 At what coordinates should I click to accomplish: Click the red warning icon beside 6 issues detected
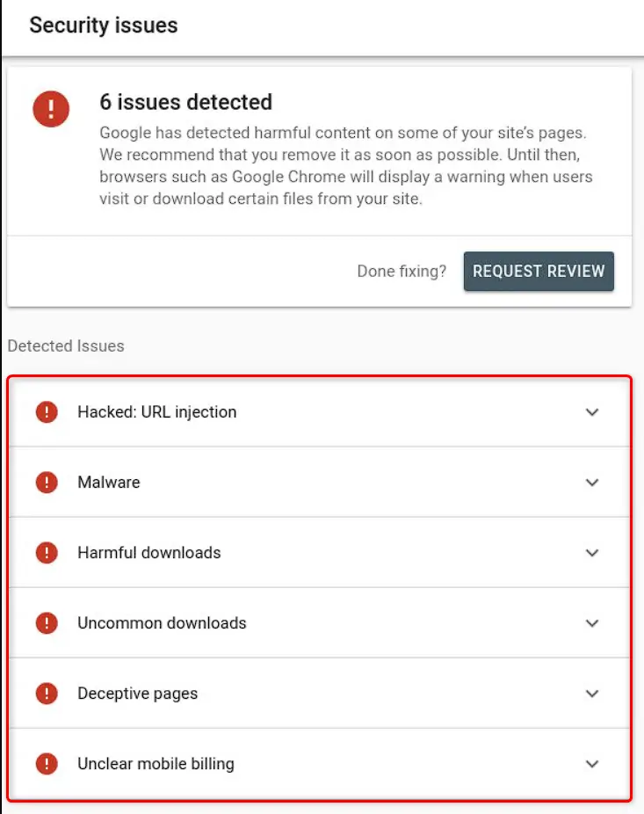50,109
